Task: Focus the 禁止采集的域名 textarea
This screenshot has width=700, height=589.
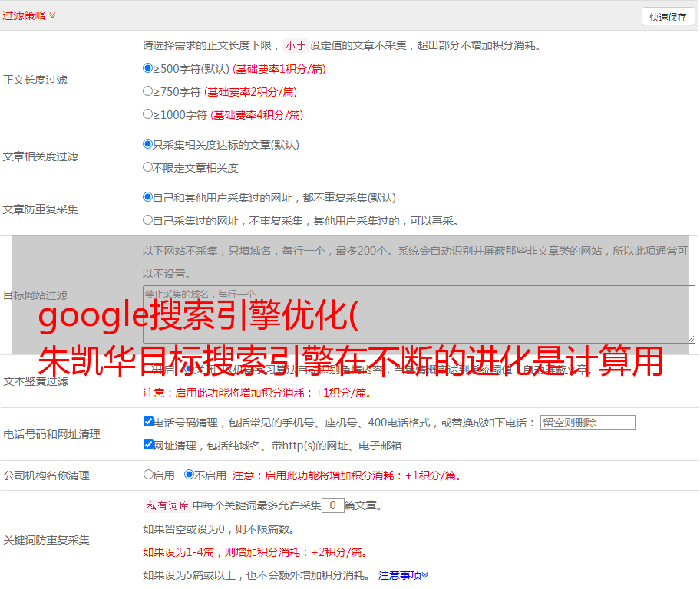Action: 419,314
